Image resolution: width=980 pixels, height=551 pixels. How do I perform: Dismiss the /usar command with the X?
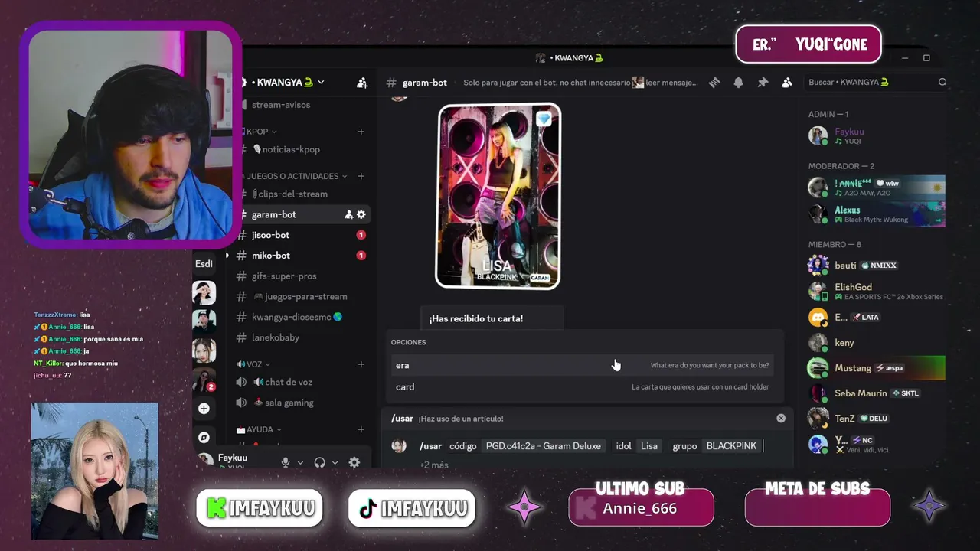pyautogui.click(x=781, y=418)
